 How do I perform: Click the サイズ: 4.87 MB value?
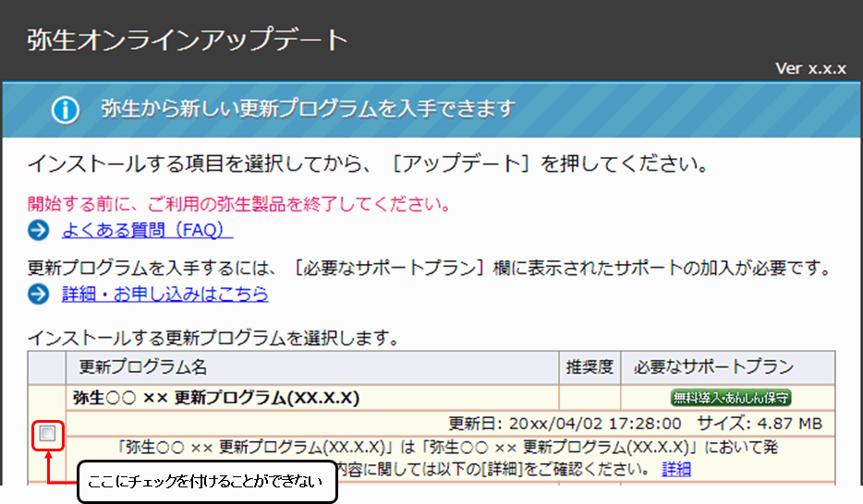click(760, 424)
